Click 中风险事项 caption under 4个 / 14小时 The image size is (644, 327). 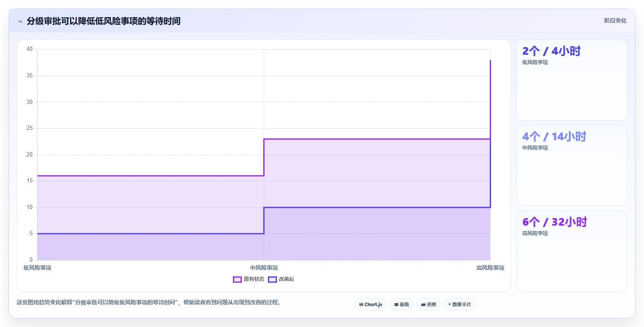point(535,148)
